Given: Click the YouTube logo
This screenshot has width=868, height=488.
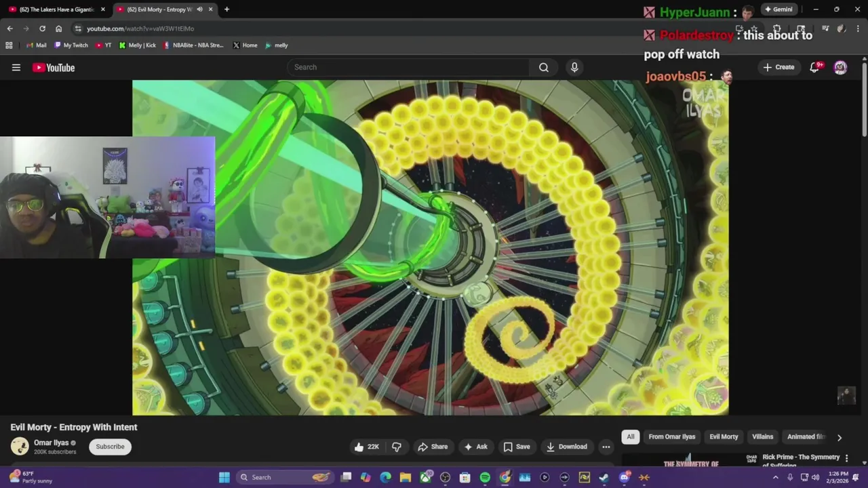Looking at the screenshot, I should (54, 67).
